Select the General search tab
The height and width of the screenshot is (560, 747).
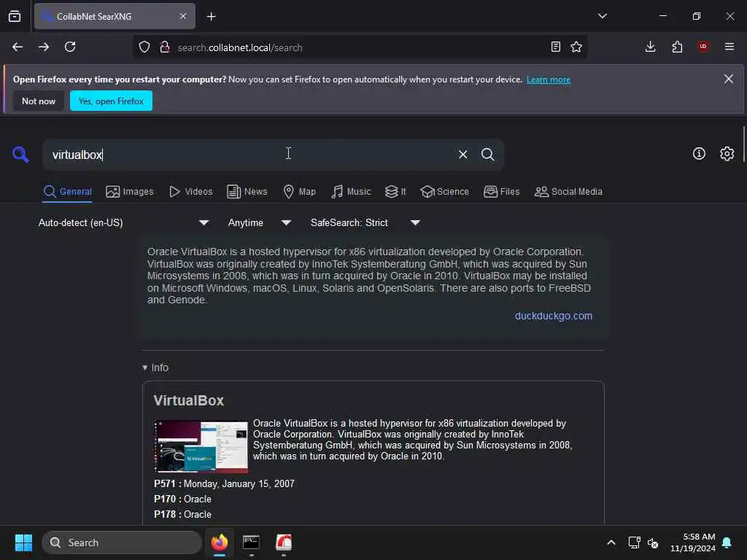click(x=67, y=192)
